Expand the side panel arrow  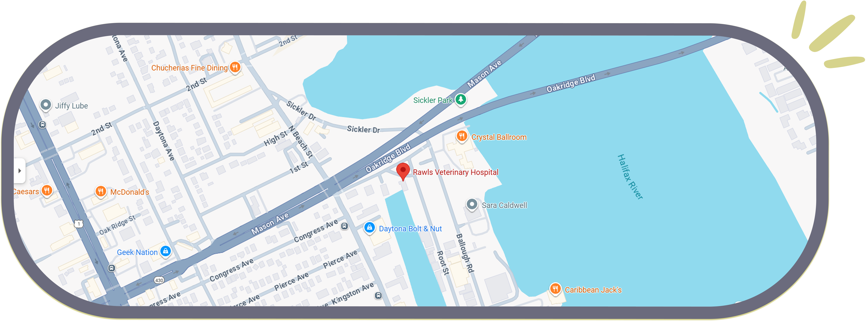click(19, 171)
